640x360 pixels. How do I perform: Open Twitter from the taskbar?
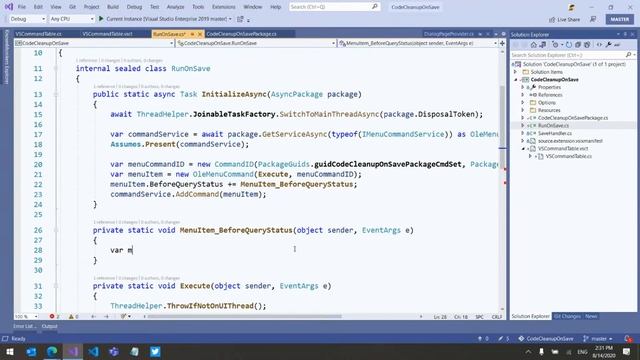click(x=155, y=351)
